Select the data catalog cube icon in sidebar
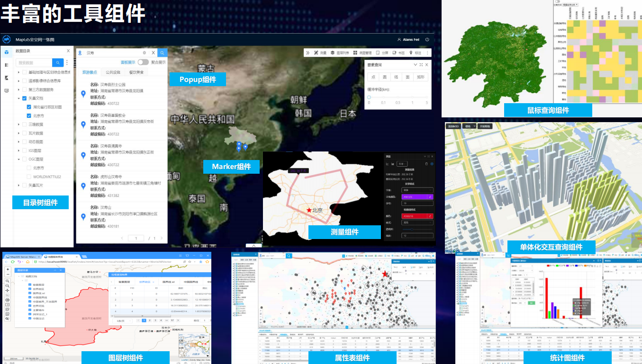The height and width of the screenshot is (364, 642). 7,53
